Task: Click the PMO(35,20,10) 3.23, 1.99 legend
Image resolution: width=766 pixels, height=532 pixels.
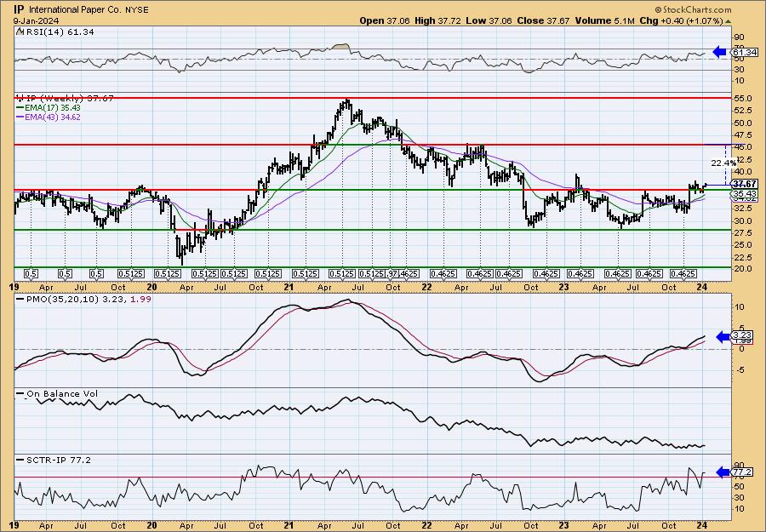Action: [88, 299]
